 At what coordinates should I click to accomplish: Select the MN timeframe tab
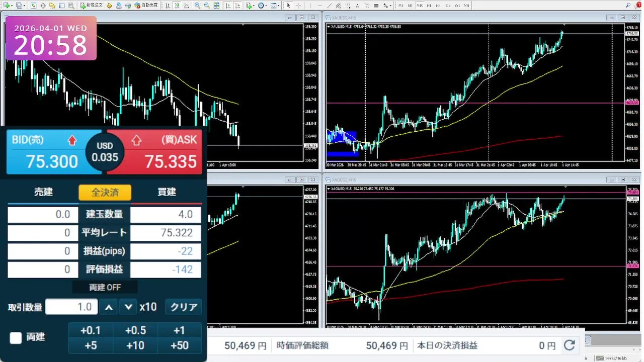tap(466, 5)
